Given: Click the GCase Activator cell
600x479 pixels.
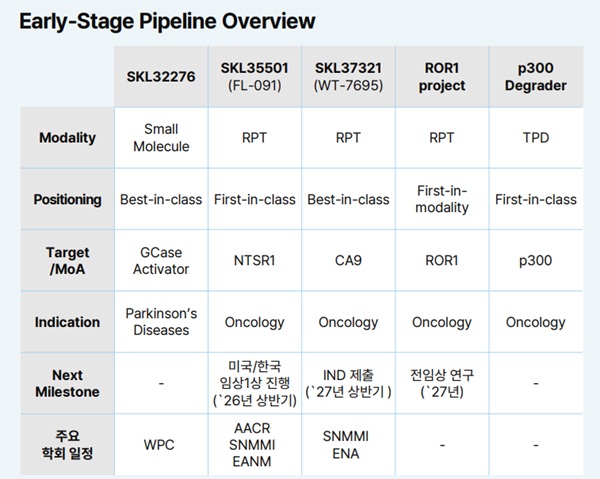Looking at the screenshot, I should tap(160, 260).
